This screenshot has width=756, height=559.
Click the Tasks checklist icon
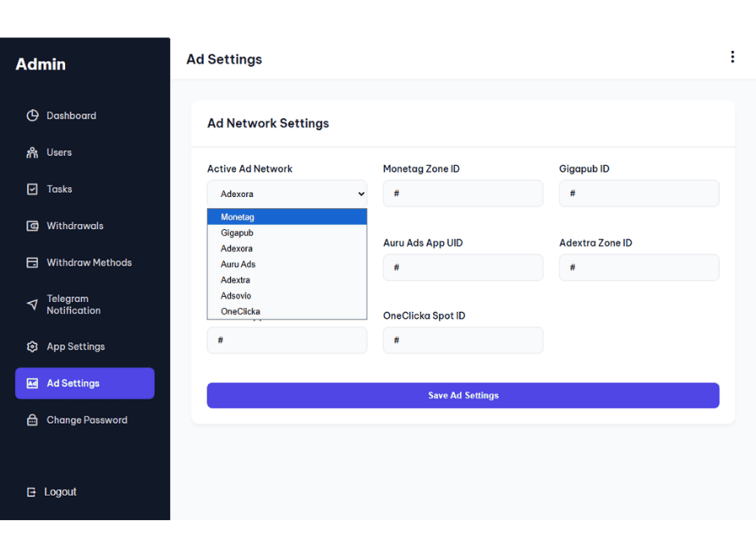pos(32,189)
